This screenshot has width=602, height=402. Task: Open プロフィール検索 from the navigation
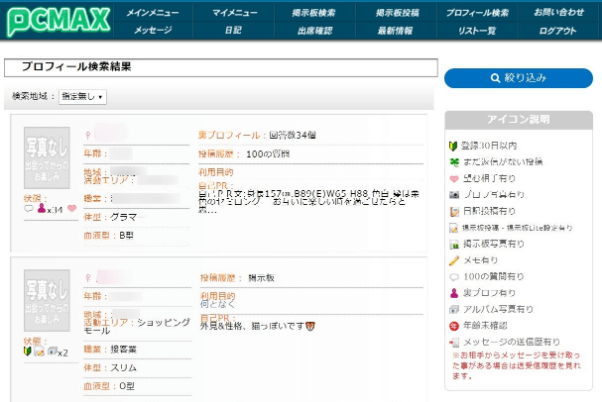[477, 13]
